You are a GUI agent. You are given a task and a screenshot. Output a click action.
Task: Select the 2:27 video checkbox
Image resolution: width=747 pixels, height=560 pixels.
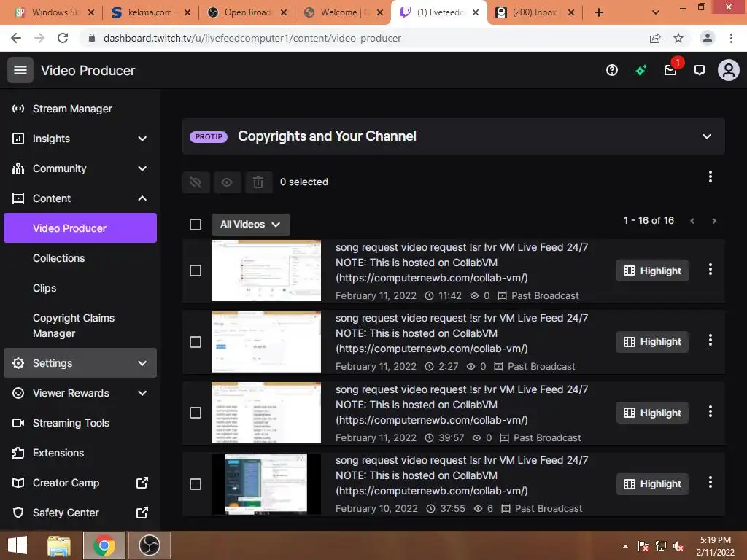tap(196, 342)
